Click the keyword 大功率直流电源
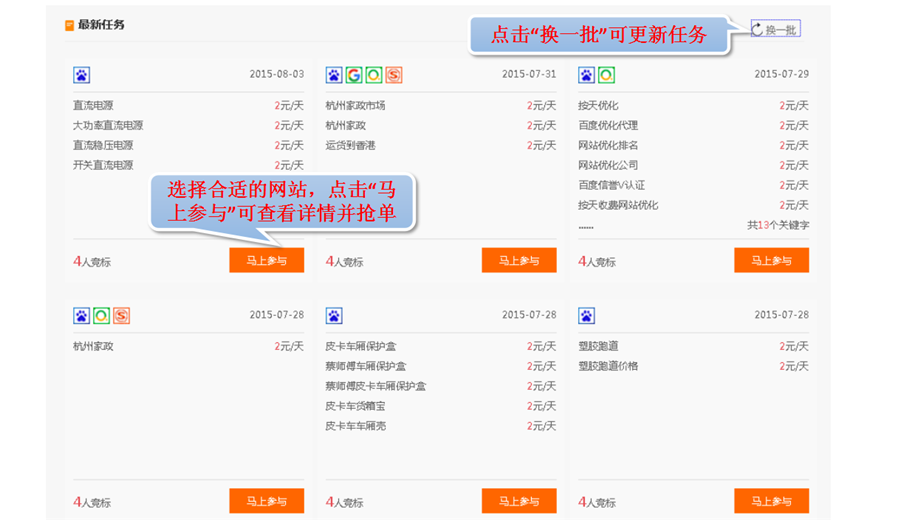Image resolution: width=900 pixels, height=520 pixels. click(108, 126)
